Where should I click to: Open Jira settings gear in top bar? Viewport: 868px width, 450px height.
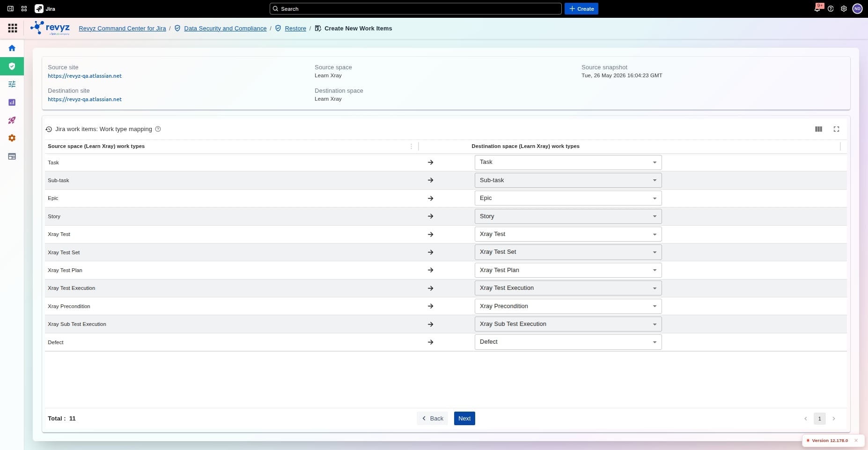pyautogui.click(x=844, y=9)
